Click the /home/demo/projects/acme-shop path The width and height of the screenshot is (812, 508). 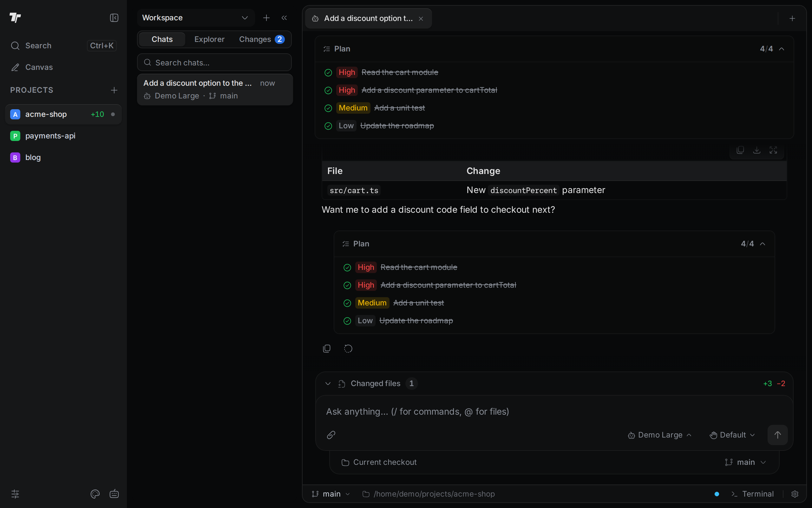click(x=429, y=494)
